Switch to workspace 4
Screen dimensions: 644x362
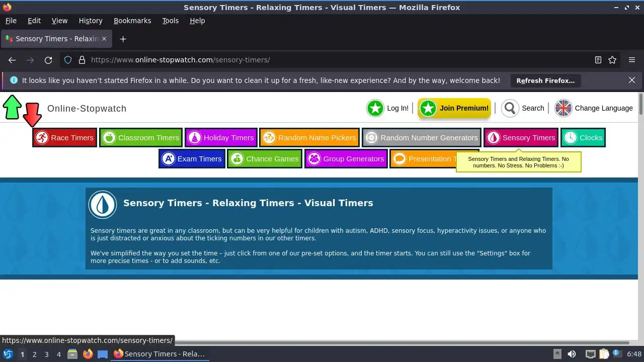click(x=58, y=354)
